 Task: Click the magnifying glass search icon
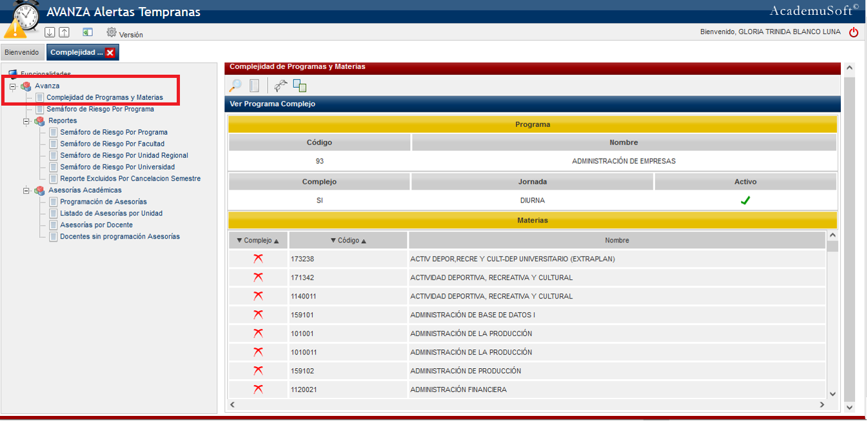coord(236,86)
